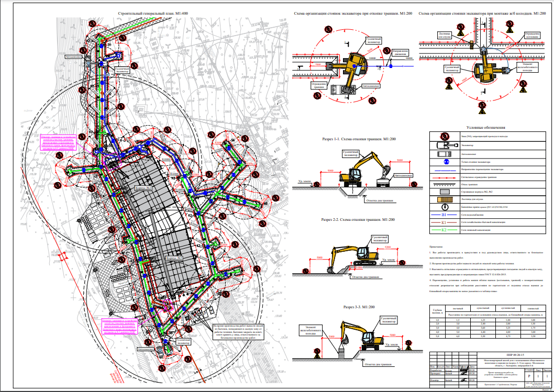
Task: Click the 'Гусеничный экскаватор' label at bottom of general plan
Action: 183,341
